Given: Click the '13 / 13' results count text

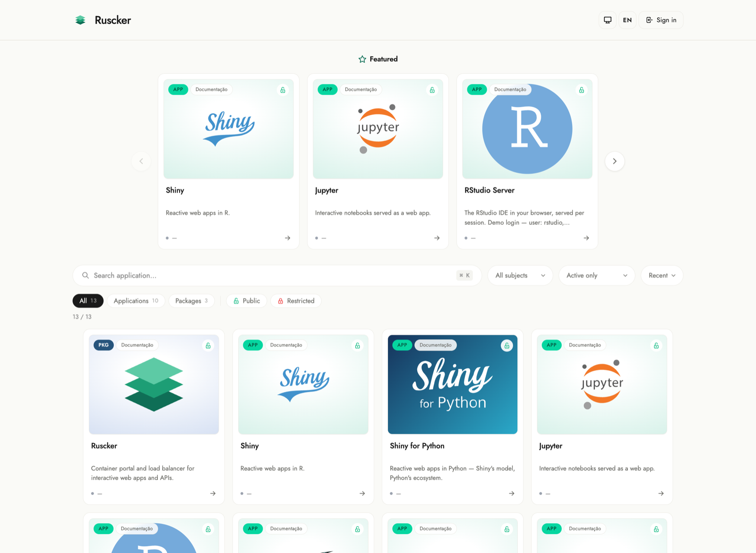Looking at the screenshot, I should tap(82, 317).
